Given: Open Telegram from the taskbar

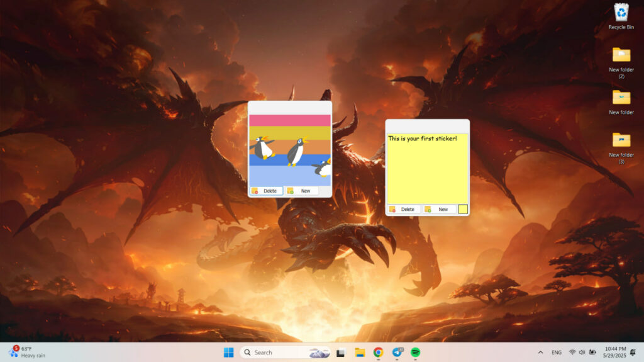Looking at the screenshot, I should pos(397,353).
